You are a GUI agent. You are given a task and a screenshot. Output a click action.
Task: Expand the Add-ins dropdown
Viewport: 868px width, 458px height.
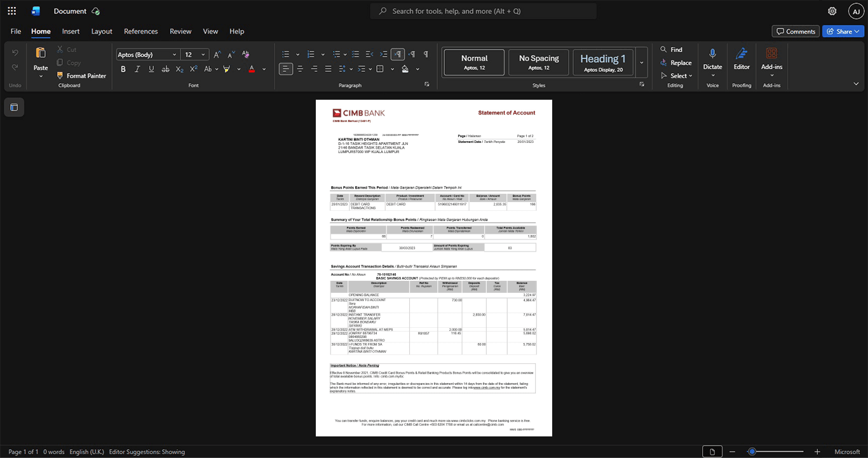[771, 76]
